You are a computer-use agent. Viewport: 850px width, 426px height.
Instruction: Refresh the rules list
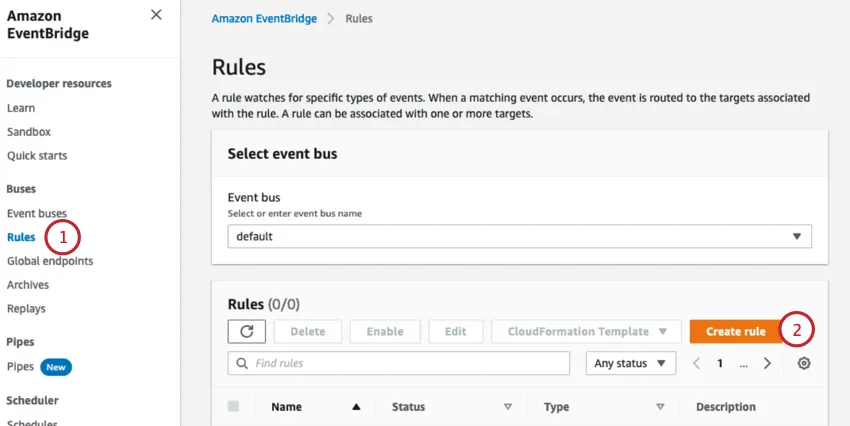247,332
